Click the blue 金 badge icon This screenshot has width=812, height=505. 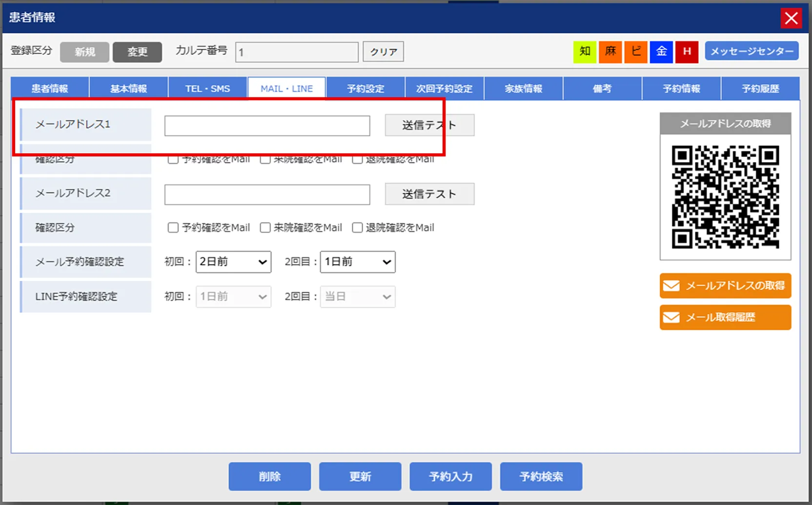click(x=661, y=52)
